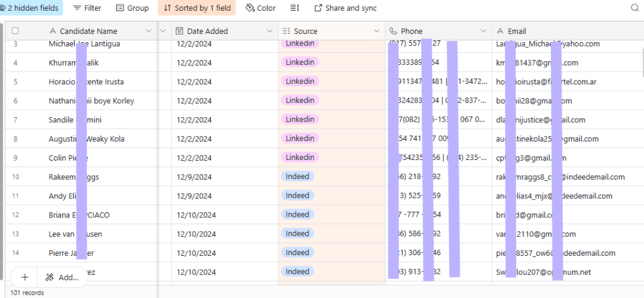Open the Phone column dropdown arrow
The width and height of the screenshot is (644, 298).
[484, 31]
